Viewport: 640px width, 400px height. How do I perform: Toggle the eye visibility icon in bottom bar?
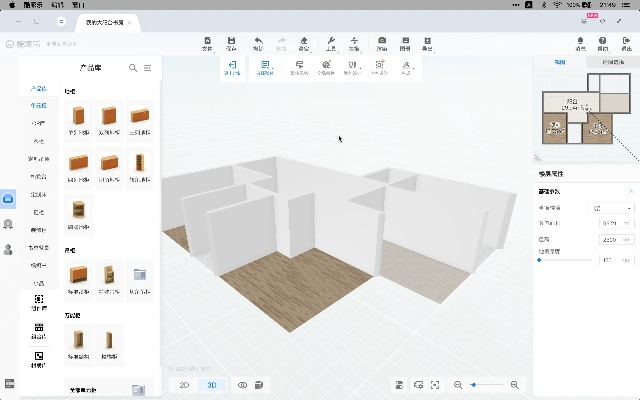click(242, 385)
